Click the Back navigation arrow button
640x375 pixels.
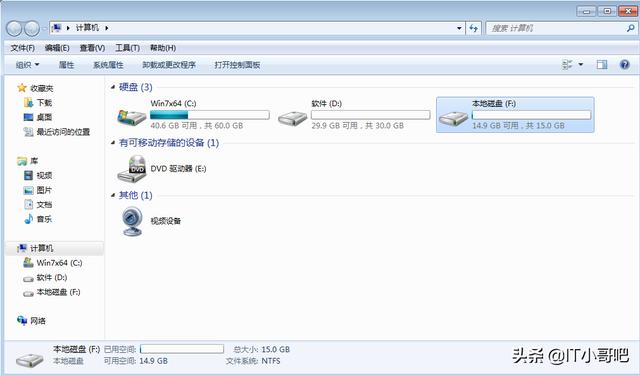14,28
